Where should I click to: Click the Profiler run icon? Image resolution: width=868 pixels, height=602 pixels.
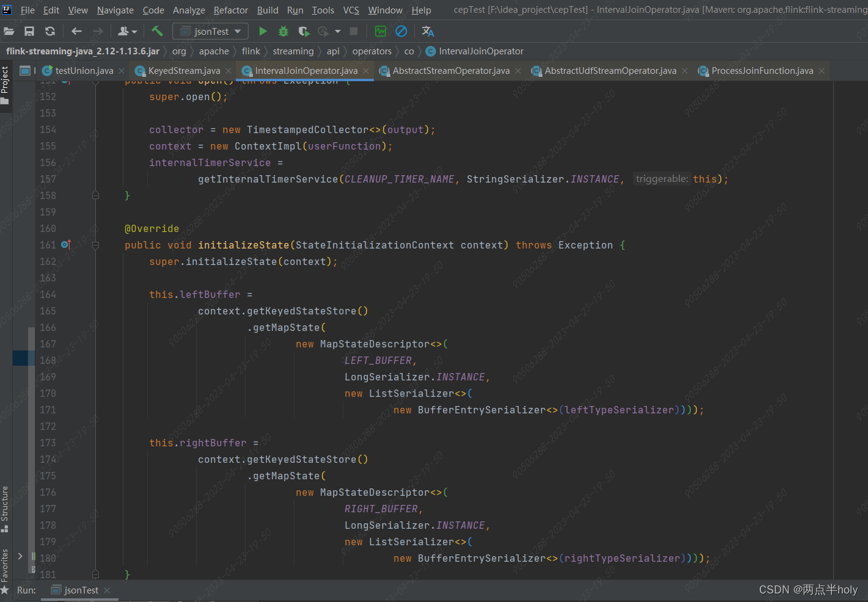[323, 31]
